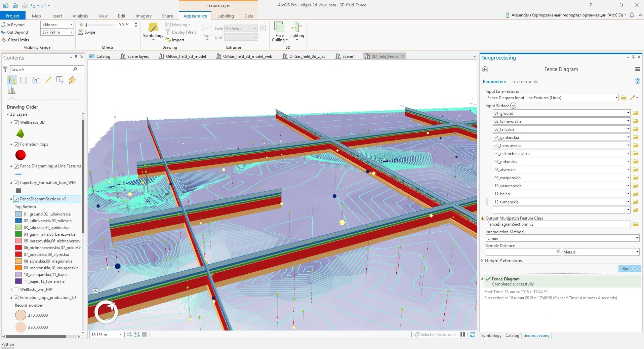Browse folder for Output Multipatch Feature Class
644x349 pixels.
[636, 224]
